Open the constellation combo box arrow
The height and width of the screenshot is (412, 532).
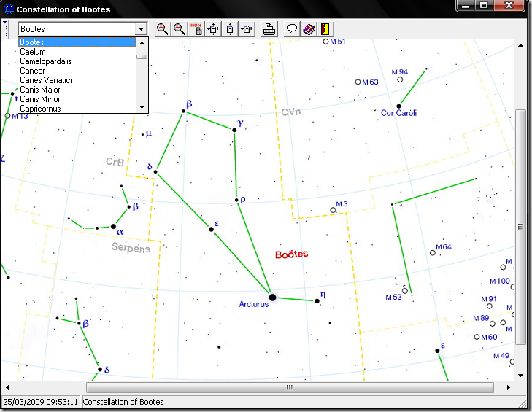coord(141,29)
